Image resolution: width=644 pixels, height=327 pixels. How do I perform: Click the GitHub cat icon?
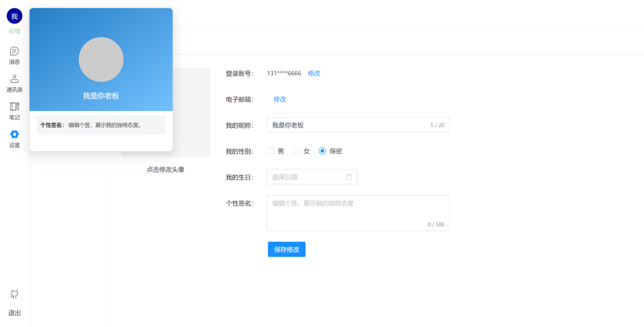point(14,295)
